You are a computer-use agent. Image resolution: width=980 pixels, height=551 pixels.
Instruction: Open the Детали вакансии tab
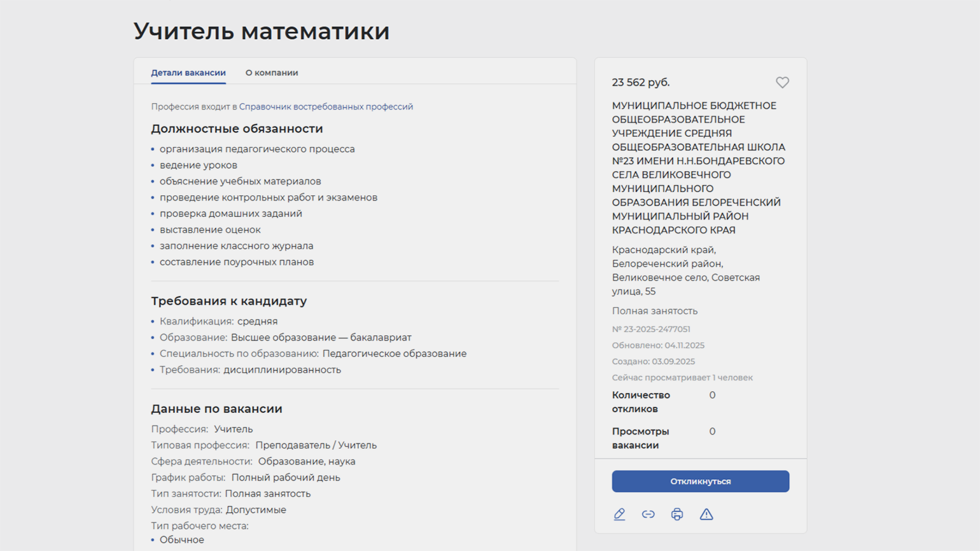pos(188,73)
